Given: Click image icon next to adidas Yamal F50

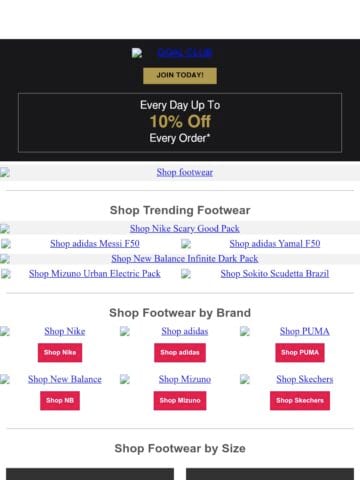Looking at the screenshot, I should click(x=186, y=244).
